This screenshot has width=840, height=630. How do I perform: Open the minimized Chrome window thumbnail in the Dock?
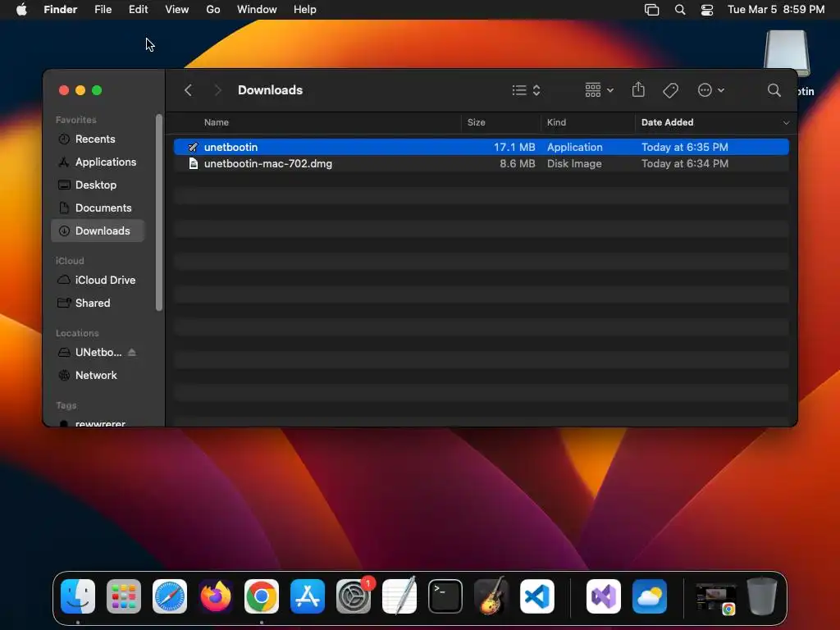[715, 598]
